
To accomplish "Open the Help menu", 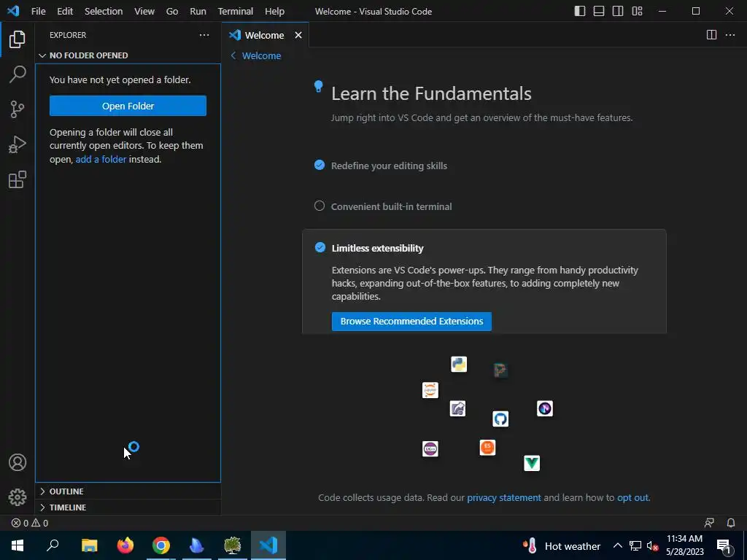I will pos(274,11).
